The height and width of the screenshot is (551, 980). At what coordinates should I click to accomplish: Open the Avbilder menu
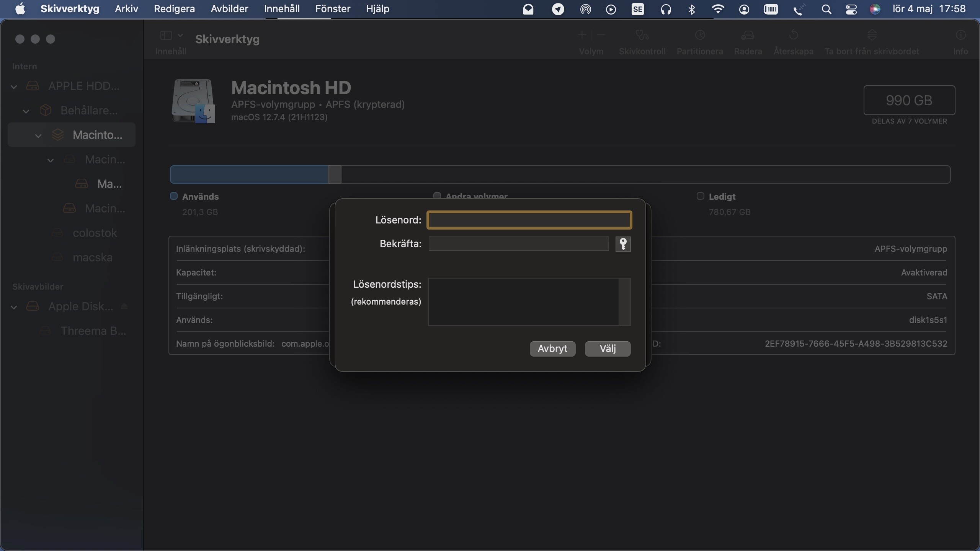tap(229, 9)
